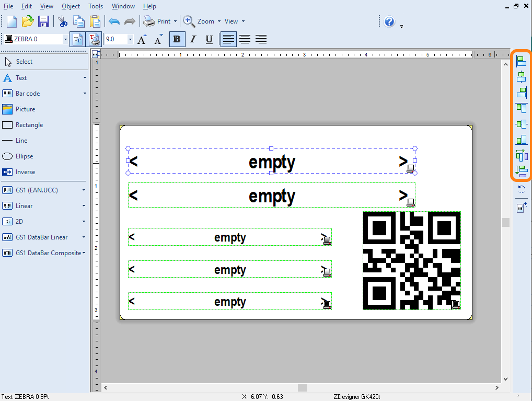The width and height of the screenshot is (532, 401).
Task: Open the font size 9.0 dropdown
Action: coord(130,39)
